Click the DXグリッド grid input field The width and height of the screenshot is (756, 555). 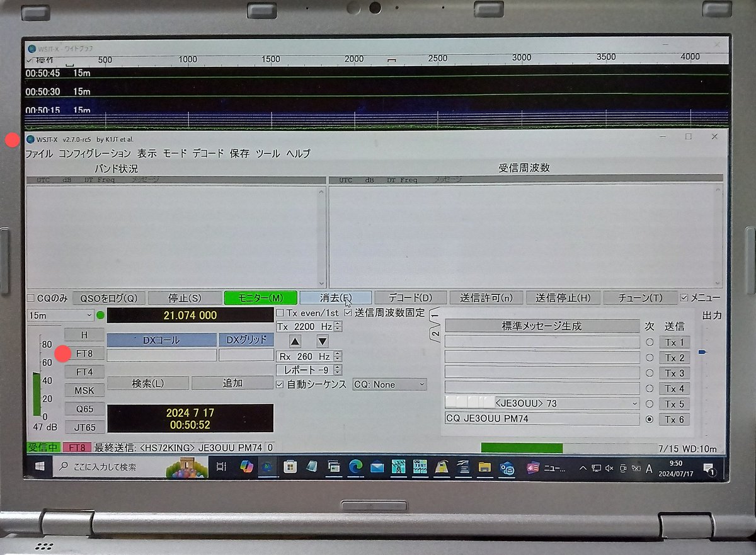246,355
